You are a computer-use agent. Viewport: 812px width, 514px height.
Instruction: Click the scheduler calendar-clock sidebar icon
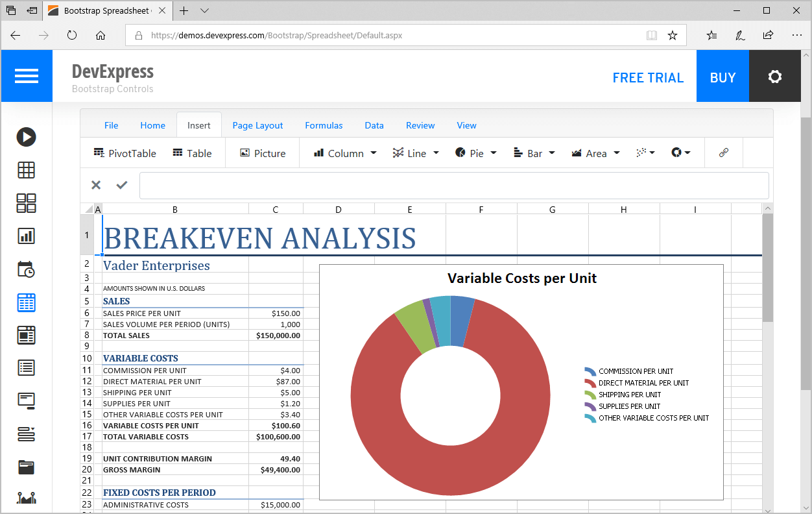(x=27, y=269)
